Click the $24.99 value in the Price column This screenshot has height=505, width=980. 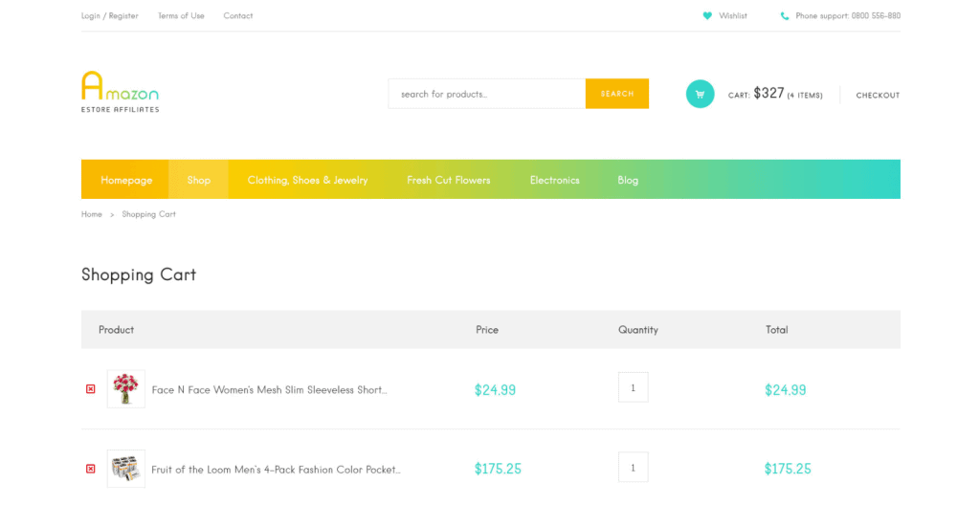[495, 390]
